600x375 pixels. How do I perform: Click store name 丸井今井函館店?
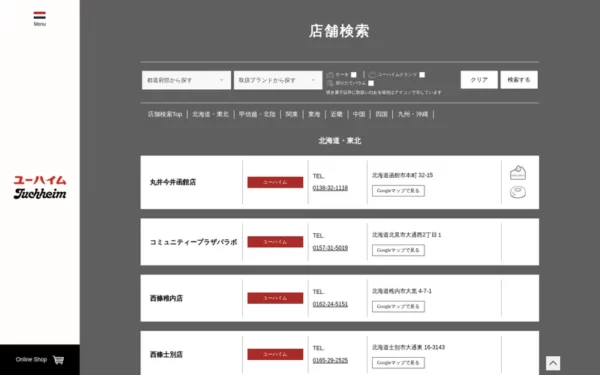pos(173,182)
